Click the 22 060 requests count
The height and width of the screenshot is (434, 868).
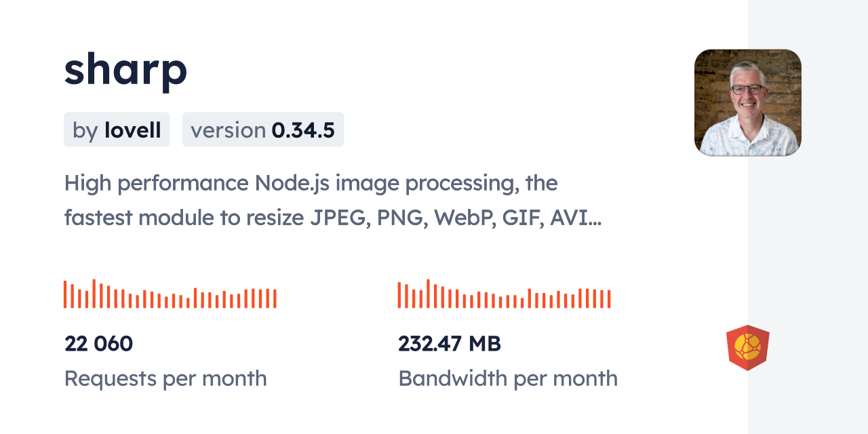pyautogui.click(x=99, y=344)
